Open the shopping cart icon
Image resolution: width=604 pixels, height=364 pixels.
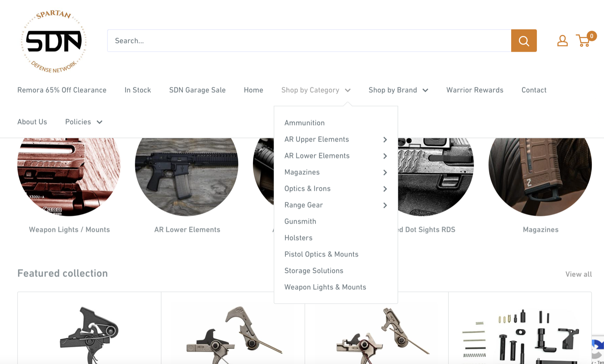tap(586, 39)
